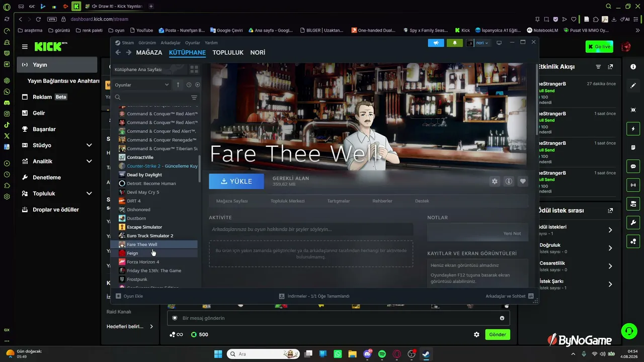This screenshot has width=644, height=362.
Task: Open the Arkadaşlar menu in Steam
Action: coord(171,43)
